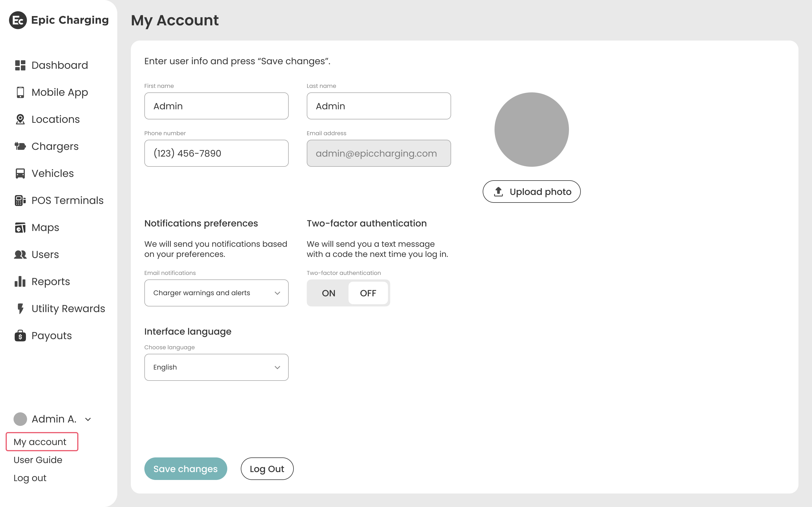Open the Email notifications dropdown
Screen dimensions: 812x507
[x=216, y=293]
